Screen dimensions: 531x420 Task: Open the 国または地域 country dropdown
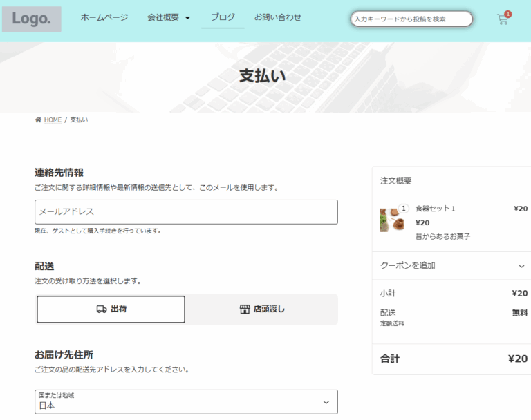click(186, 402)
